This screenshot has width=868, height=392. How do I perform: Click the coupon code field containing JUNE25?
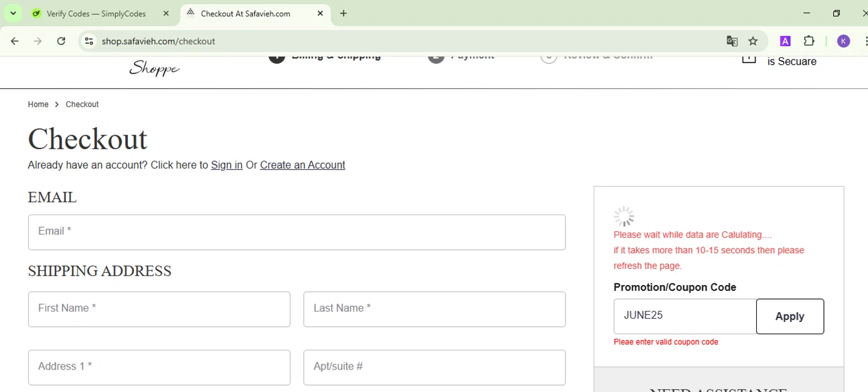point(685,316)
